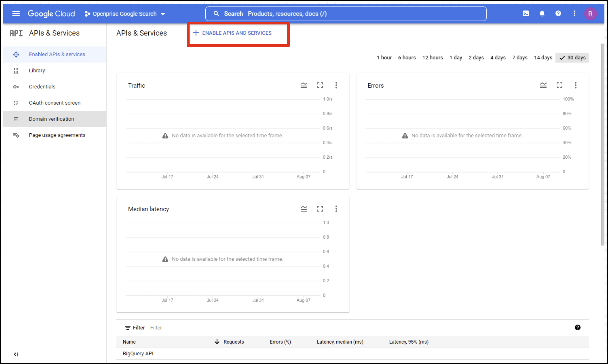Open the table help question icon

(578, 328)
